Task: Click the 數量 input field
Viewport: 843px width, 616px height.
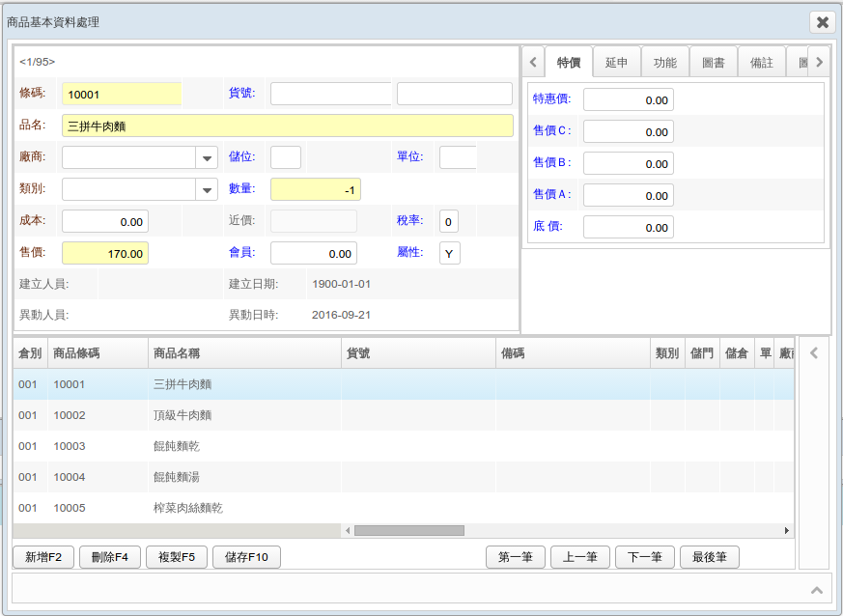Action: tap(316, 190)
